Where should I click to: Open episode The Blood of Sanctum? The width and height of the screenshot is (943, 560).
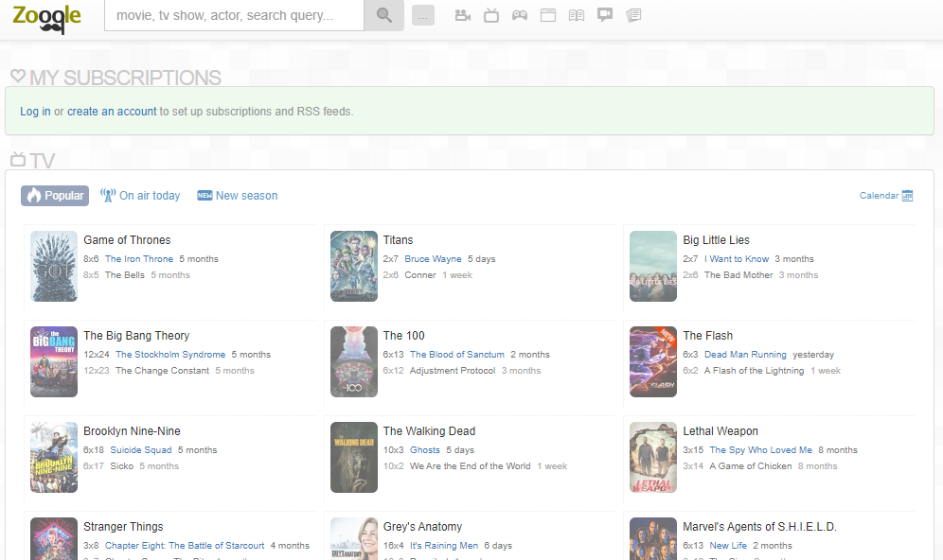[x=457, y=355]
